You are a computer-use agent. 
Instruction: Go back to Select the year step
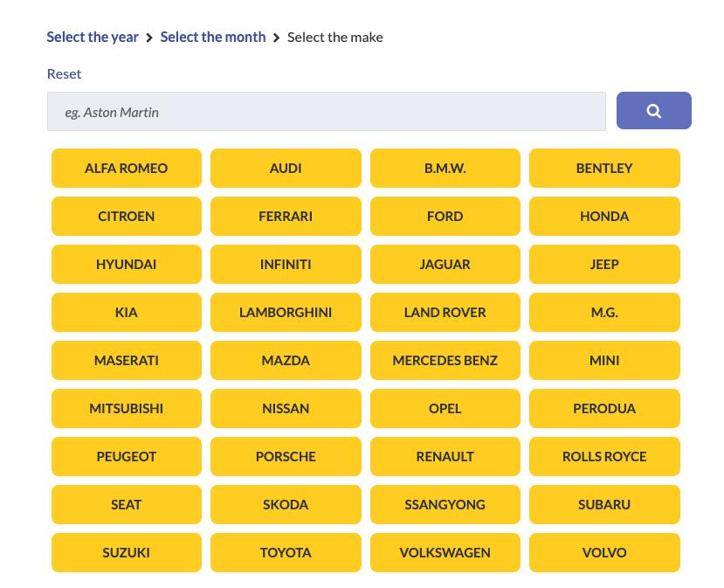click(x=93, y=37)
